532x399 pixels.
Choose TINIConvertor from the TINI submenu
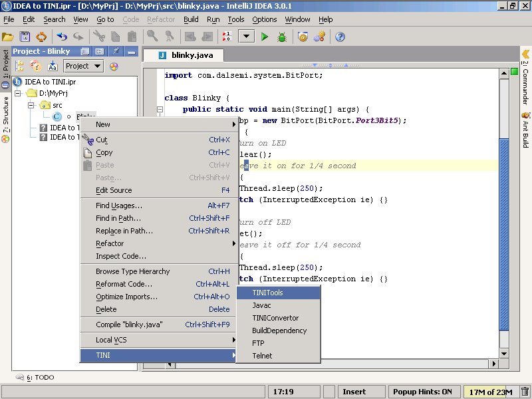[x=278, y=318]
